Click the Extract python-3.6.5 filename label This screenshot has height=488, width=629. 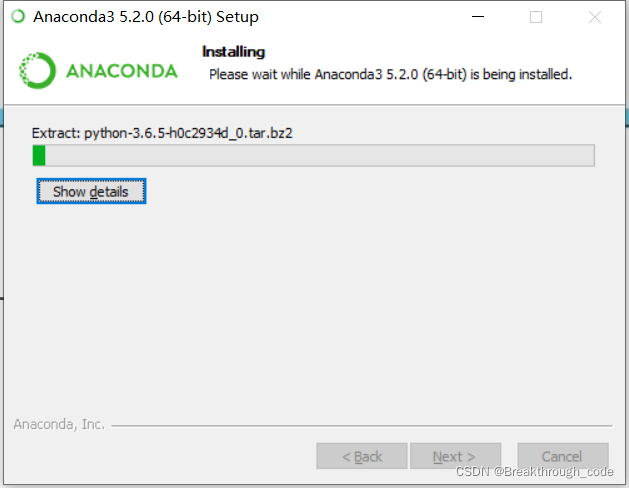[x=162, y=133]
